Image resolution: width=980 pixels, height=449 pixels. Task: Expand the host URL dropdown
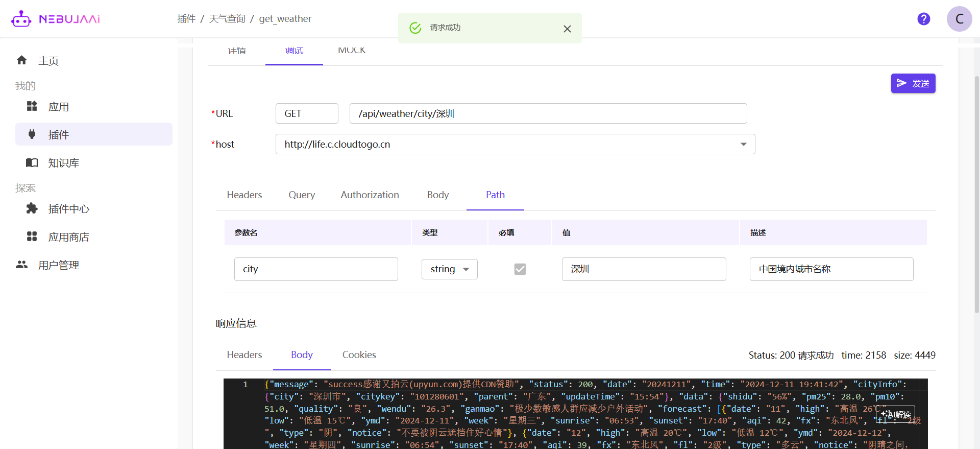coord(743,144)
